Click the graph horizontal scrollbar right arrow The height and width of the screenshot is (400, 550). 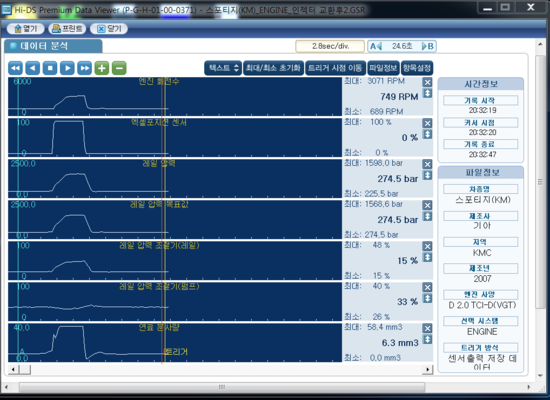tap(428, 369)
